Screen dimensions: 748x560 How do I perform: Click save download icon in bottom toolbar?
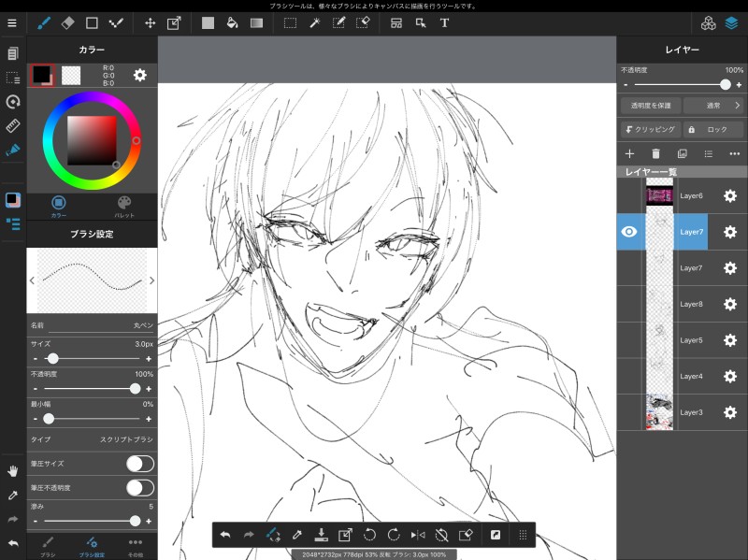(321, 535)
